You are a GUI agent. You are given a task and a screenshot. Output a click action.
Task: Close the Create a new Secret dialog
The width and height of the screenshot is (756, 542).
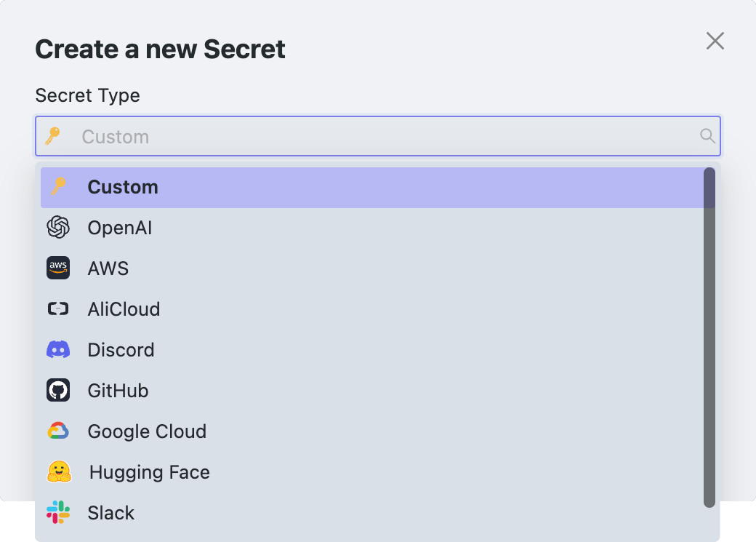click(x=715, y=41)
